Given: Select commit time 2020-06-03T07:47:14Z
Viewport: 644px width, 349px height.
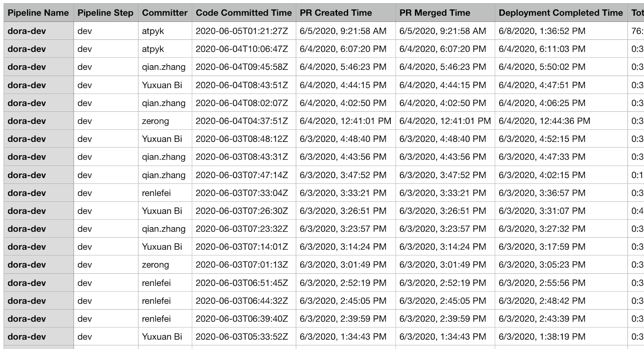Looking at the screenshot, I should click(x=242, y=175).
